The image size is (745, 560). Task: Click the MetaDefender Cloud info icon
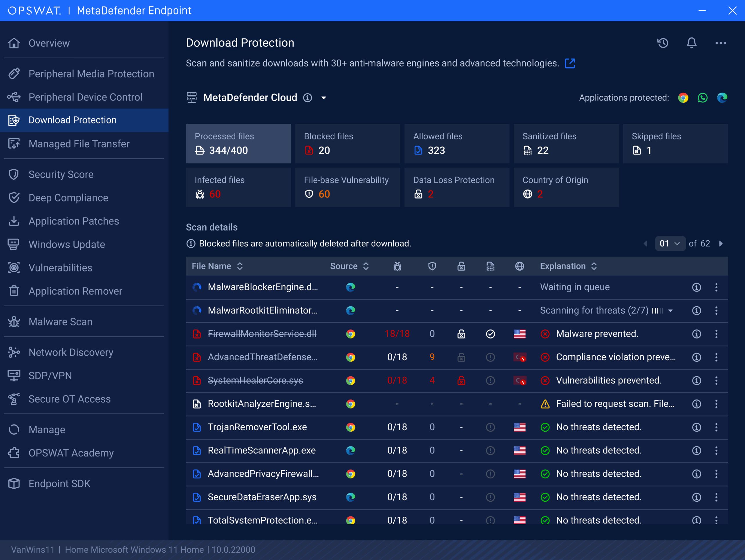308,98
